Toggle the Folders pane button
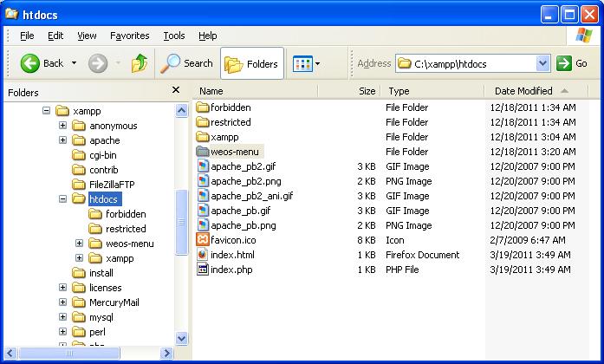This screenshot has height=364, width=604. tap(252, 63)
